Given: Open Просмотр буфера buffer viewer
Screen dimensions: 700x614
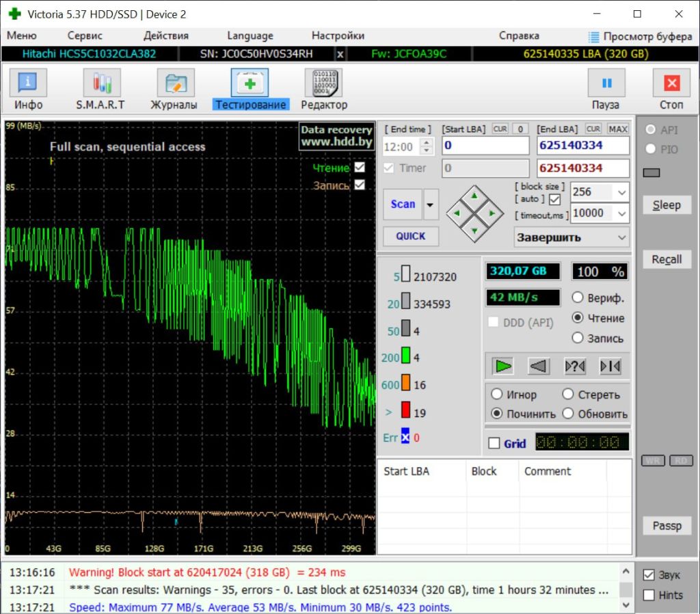Looking at the screenshot, I should (x=640, y=36).
